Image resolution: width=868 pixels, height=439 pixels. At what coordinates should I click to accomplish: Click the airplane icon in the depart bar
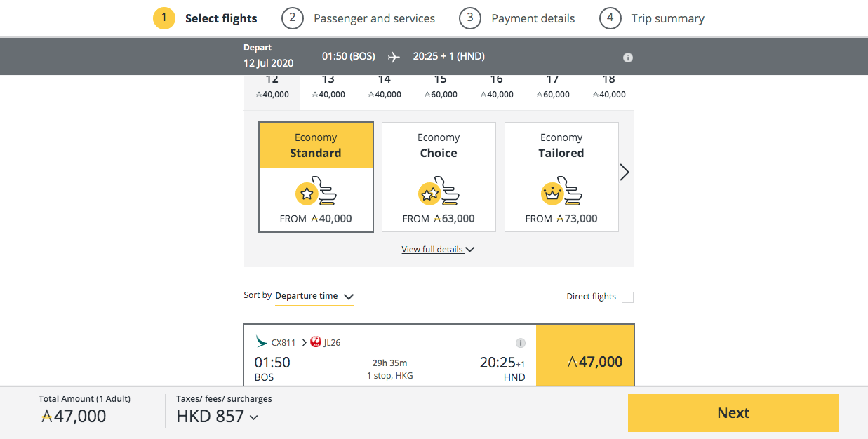click(394, 57)
